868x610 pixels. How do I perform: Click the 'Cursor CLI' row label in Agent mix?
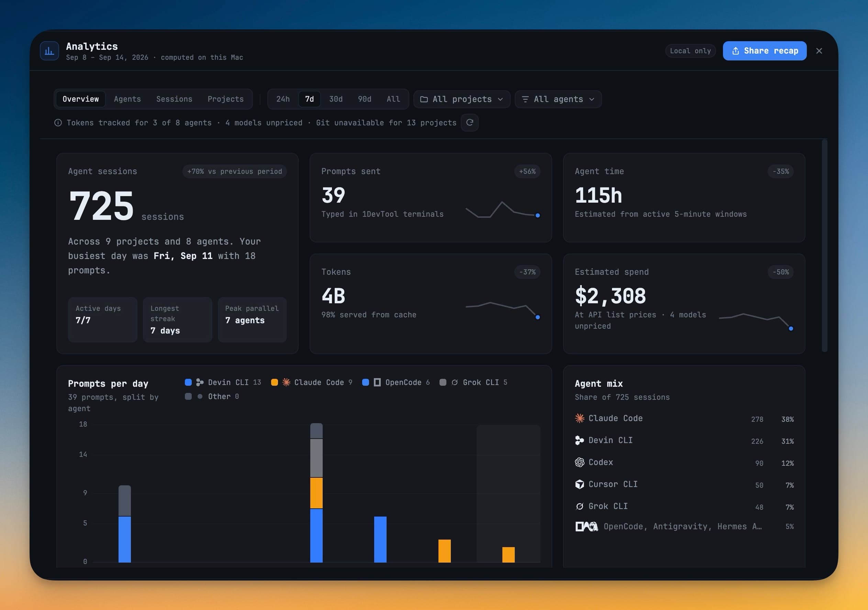click(x=613, y=484)
